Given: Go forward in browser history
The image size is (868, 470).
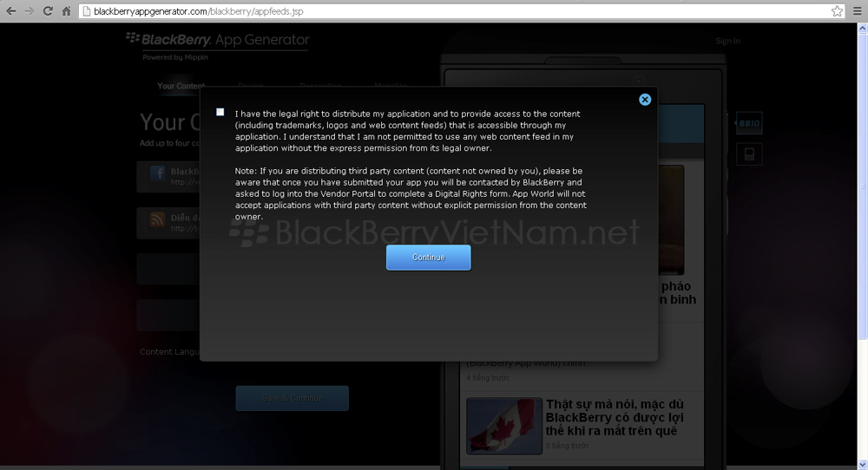Looking at the screenshot, I should (30, 11).
